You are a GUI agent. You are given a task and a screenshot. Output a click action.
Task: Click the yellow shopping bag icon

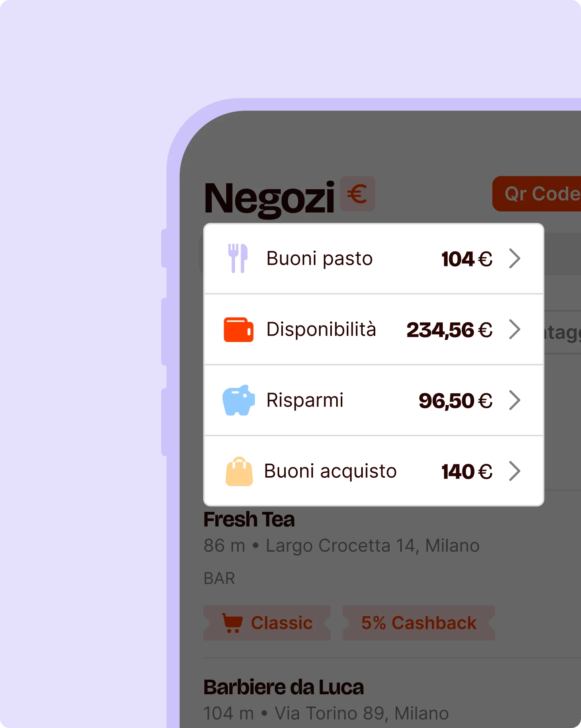[x=239, y=471]
